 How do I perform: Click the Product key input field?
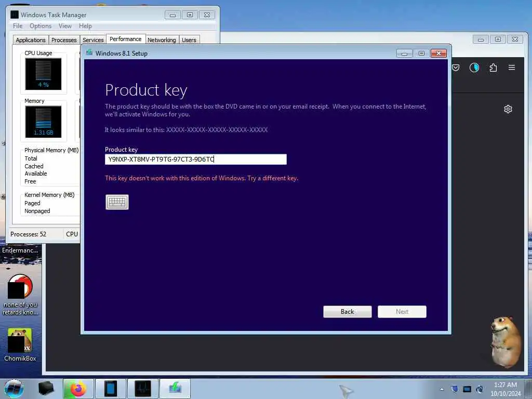point(196,159)
